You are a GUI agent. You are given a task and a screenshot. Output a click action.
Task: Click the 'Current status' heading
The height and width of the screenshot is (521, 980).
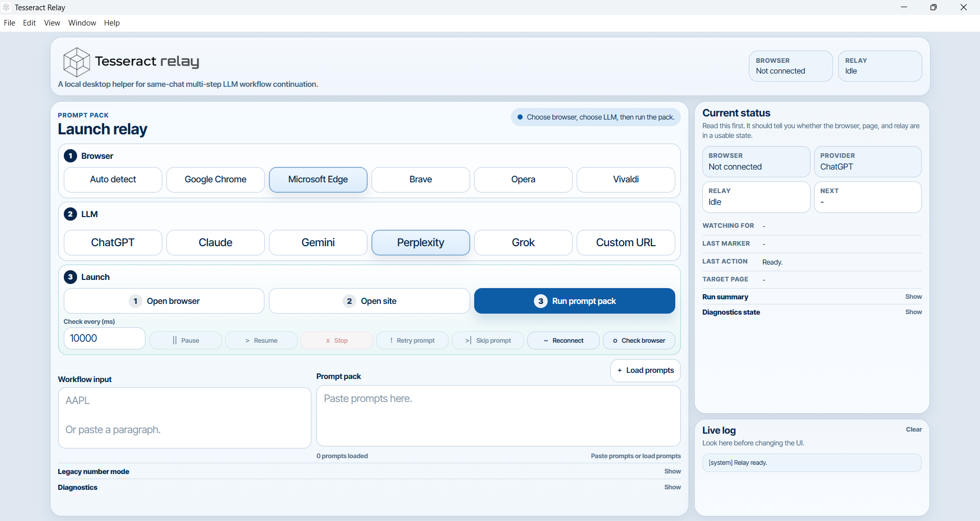click(x=736, y=113)
